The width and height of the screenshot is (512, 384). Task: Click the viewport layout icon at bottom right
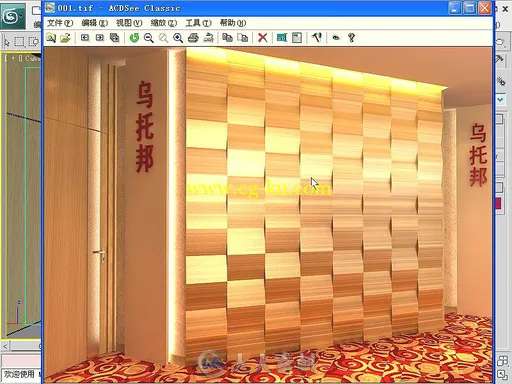[x=502, y=361]
